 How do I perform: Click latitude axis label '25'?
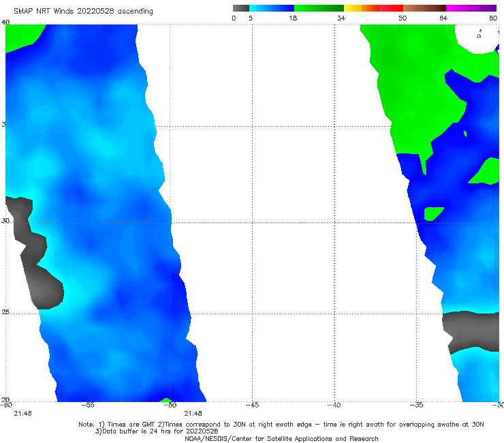(x=5, y=312)
